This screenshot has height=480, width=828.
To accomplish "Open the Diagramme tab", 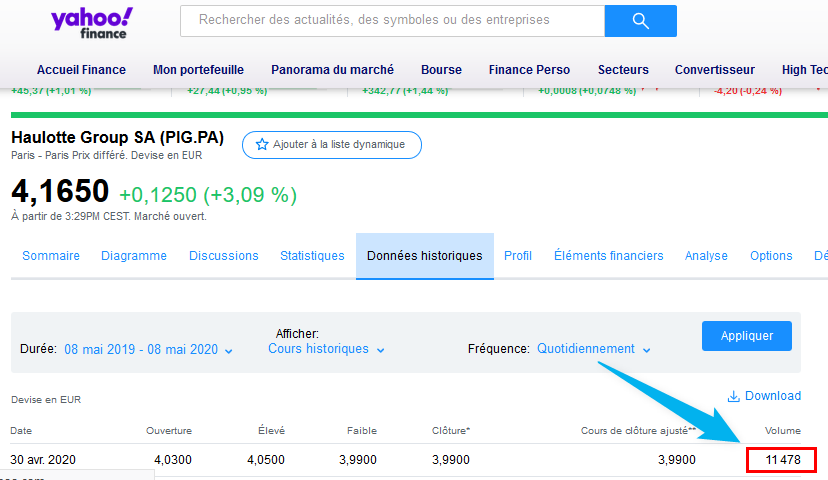I will tap(134, 256).
